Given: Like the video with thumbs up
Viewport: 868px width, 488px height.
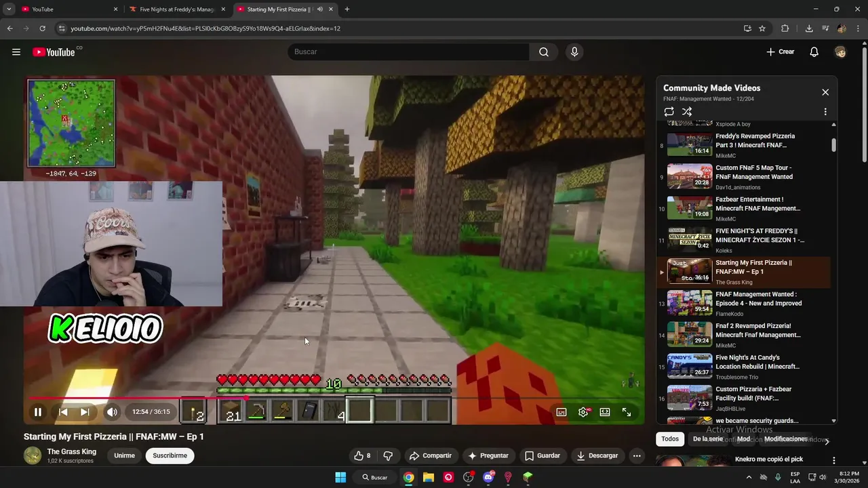Looking at the screenshot, I should (x=362, y=455).
